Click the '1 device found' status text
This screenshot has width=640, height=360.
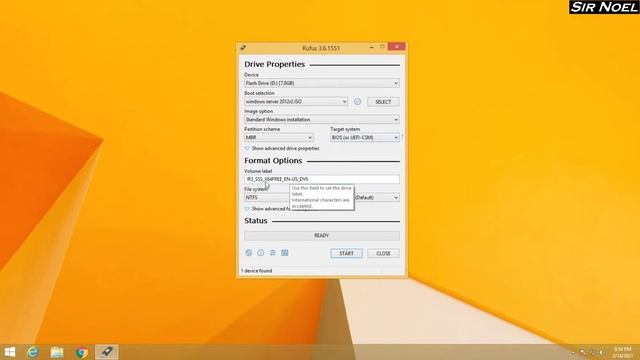tap(256, 271)
